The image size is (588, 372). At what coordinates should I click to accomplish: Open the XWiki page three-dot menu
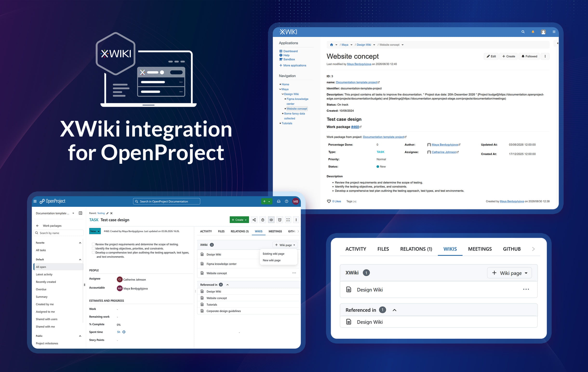(x=545, y=56)
